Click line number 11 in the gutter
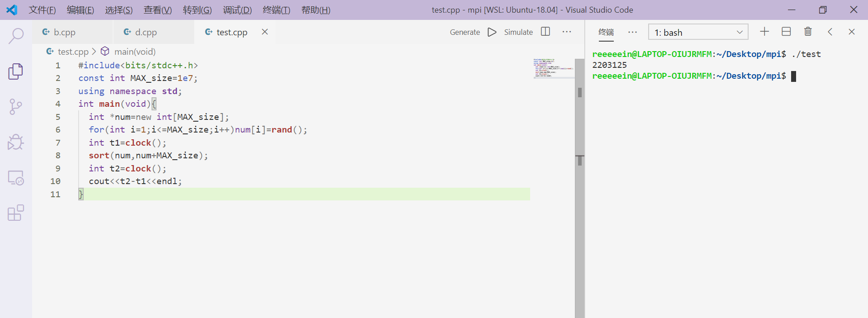This screenshot has width=868, height=318. click(55, 194)
